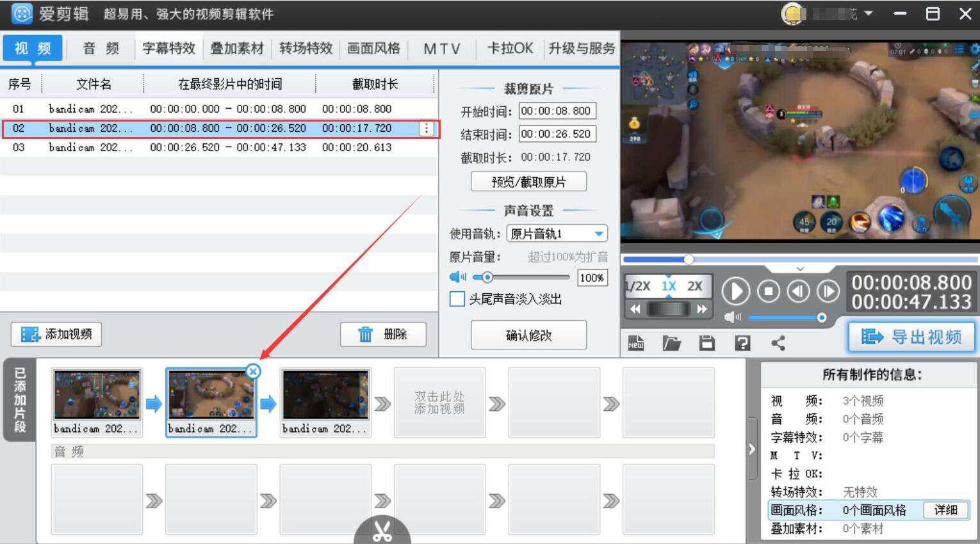Open the MTV tab
This screenshot has width=980, height=544.
tap(442, 49)
